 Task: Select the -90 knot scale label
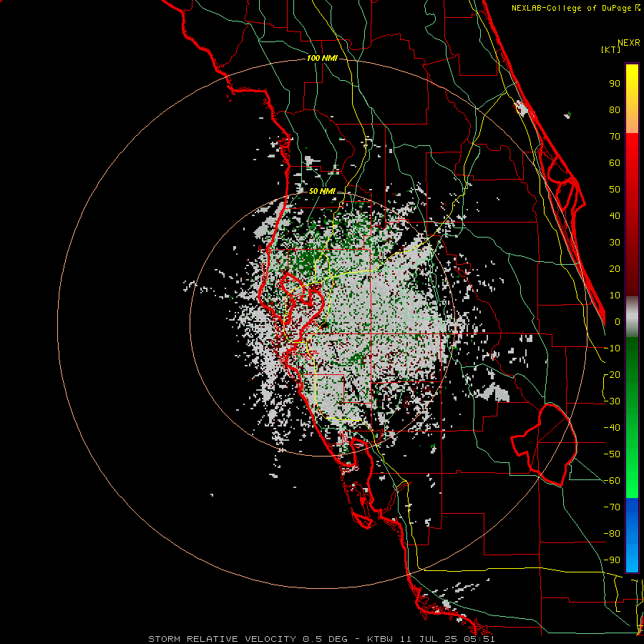click(612, 560)
